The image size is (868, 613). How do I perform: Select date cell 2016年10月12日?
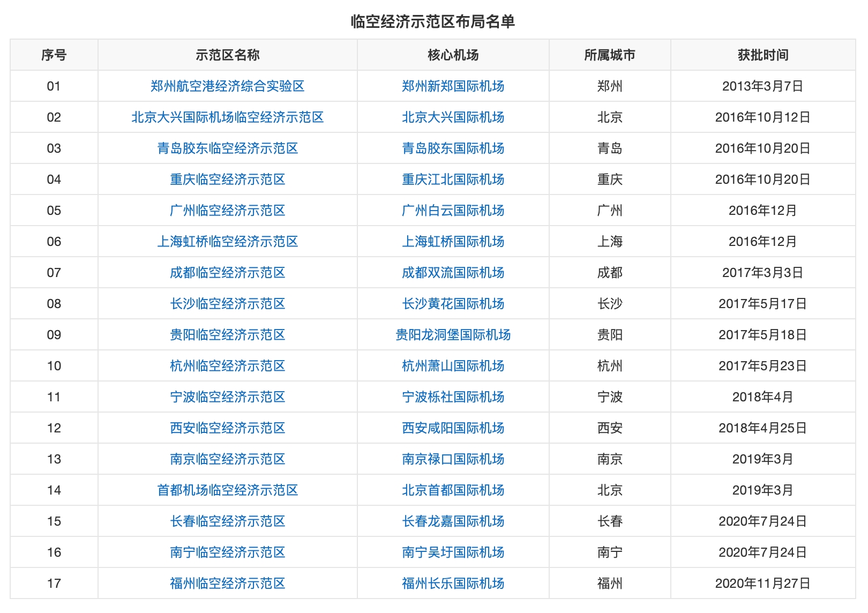[x=763, y=117]
